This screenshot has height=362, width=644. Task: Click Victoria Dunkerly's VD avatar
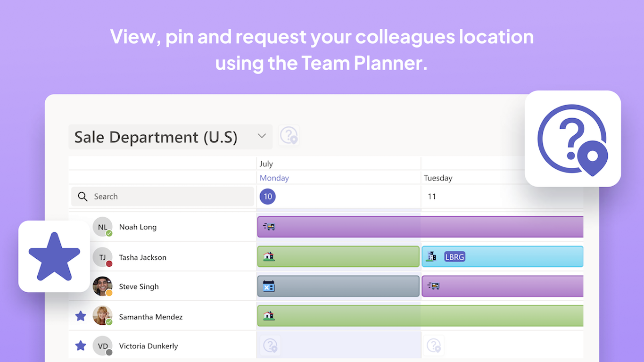(102, 346)
